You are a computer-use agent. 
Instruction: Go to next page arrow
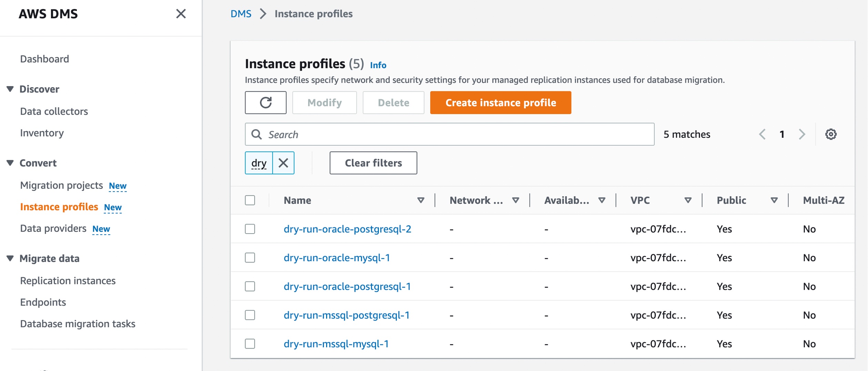click(802, 134)
